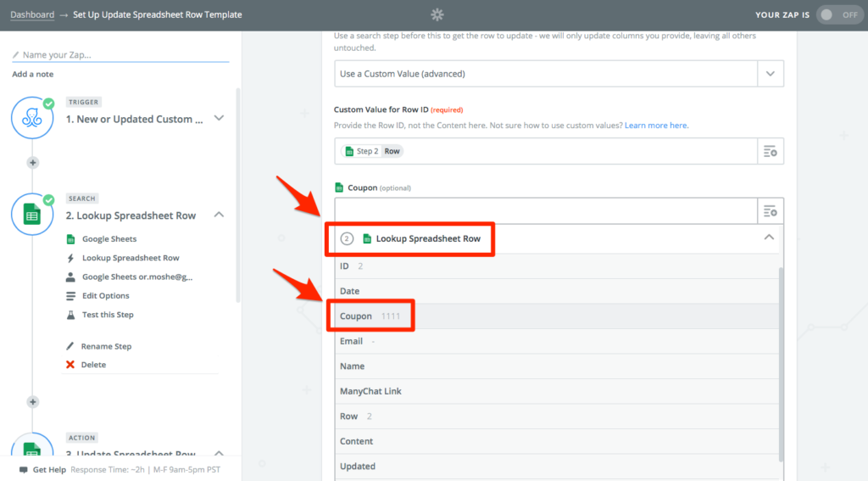868x481 pixels.
Task: Click the Name your Zap field
Action: click(x=120, y=55)
